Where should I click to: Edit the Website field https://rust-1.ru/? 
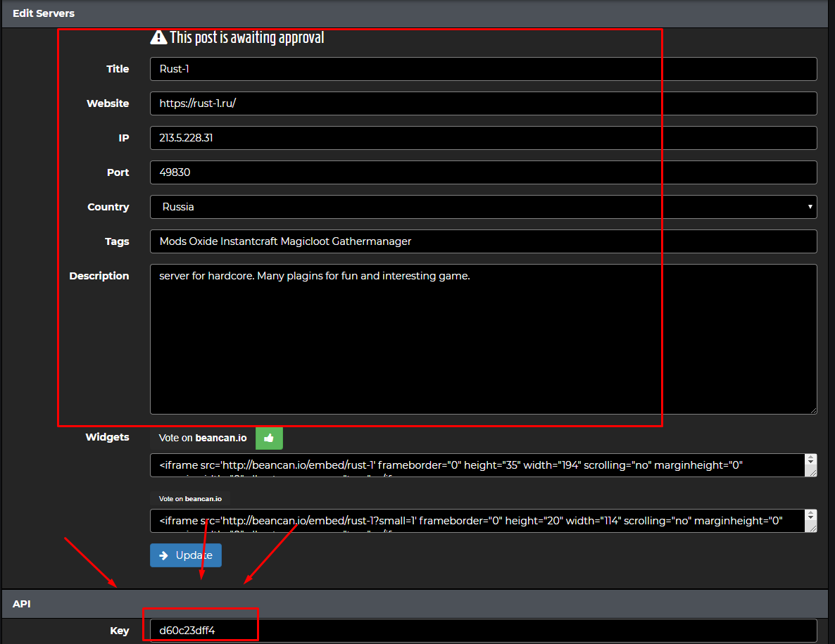click(x=483, y=103)
